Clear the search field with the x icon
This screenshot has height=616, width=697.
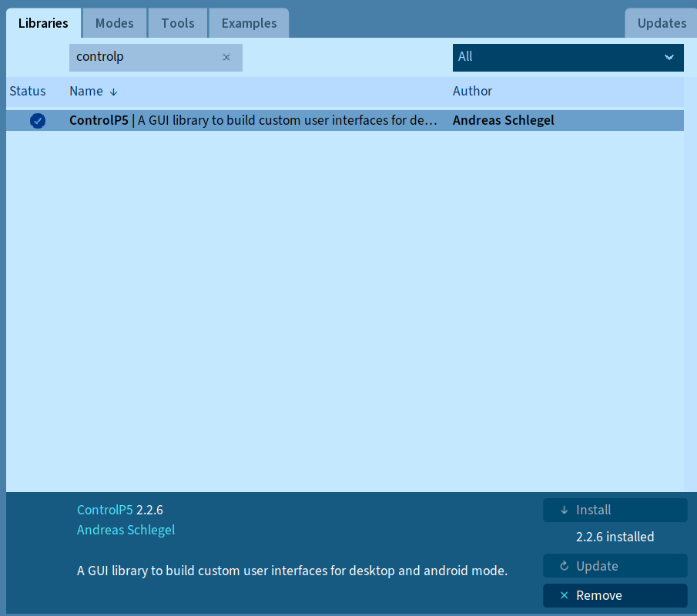(x=226, y=57)
